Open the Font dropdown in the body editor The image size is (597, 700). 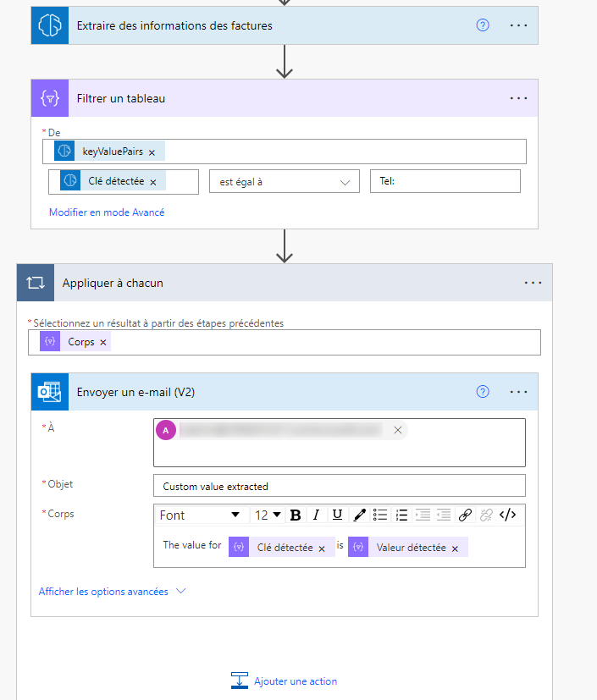pyautogui.click(x=202, y=515)
